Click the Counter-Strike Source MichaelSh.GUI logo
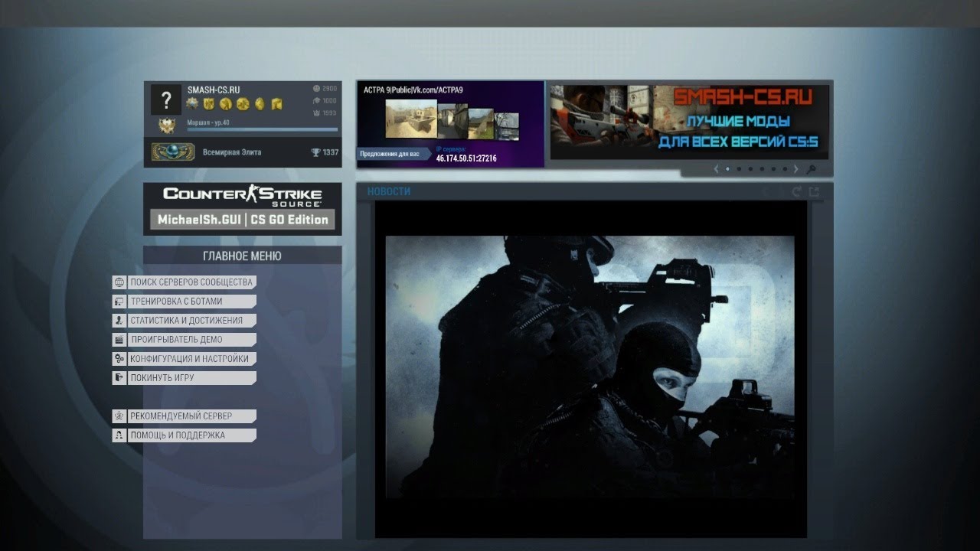 [243, 208]
